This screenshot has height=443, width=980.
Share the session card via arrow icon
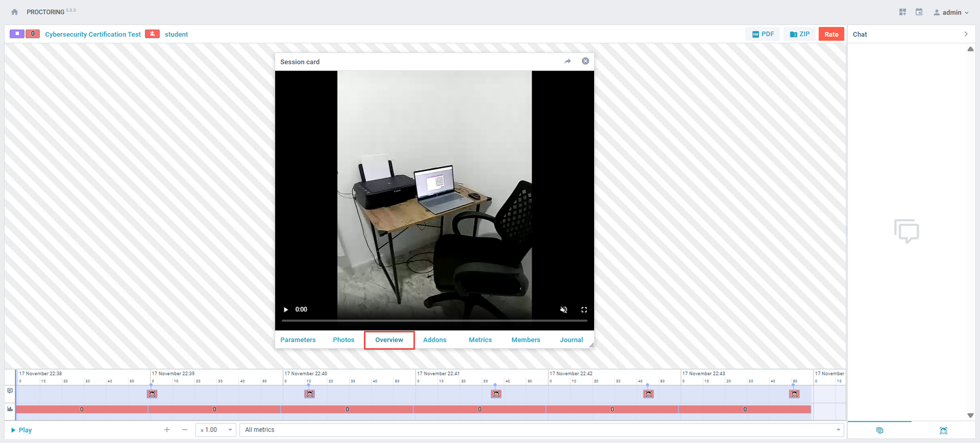(568, 61)
